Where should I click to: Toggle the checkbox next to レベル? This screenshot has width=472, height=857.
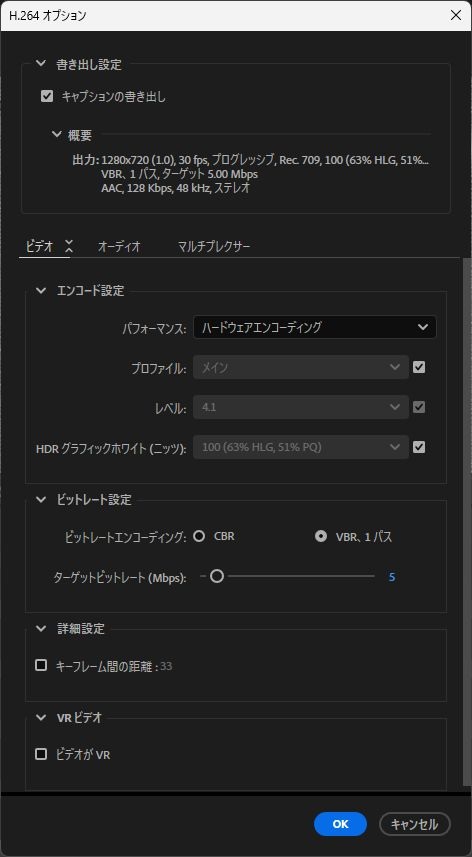tap(419, 407)
